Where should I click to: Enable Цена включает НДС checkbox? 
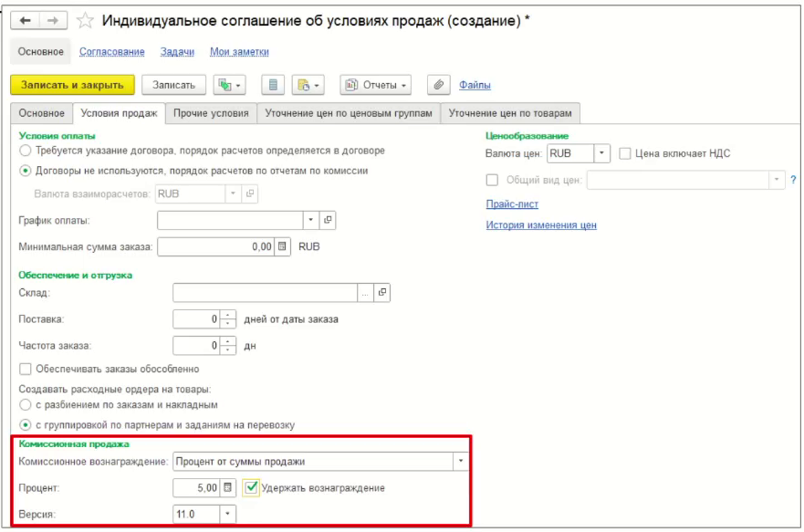coord(624,153)
